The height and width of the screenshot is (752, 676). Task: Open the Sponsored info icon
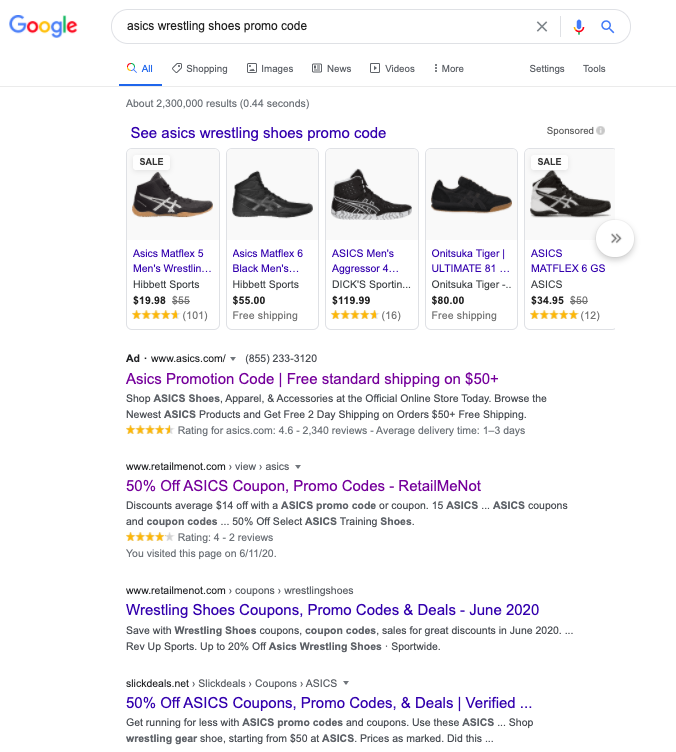coord(601,131)
